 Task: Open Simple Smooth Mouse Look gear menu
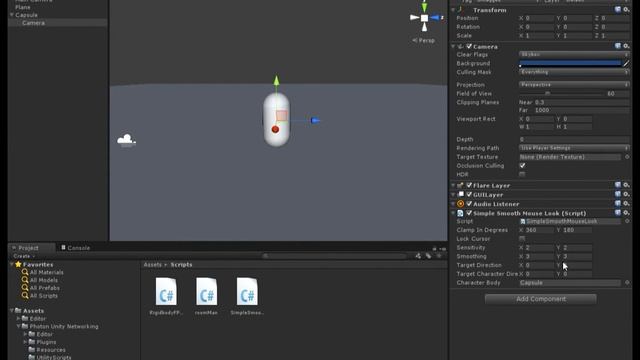coord(626,213)
